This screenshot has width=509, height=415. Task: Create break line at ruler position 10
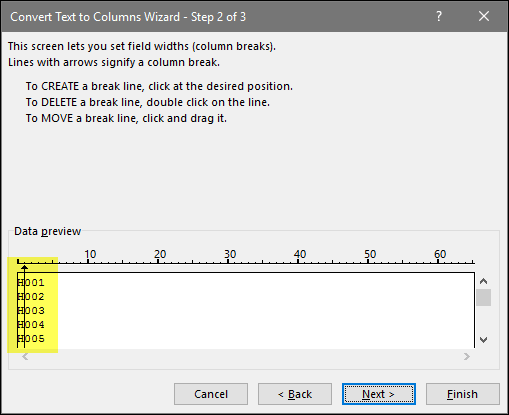88,261
